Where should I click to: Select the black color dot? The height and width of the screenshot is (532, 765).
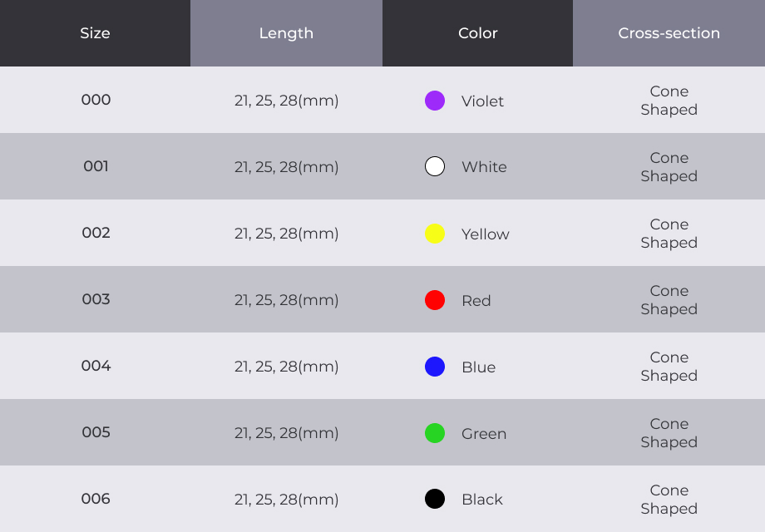(435, 499)
